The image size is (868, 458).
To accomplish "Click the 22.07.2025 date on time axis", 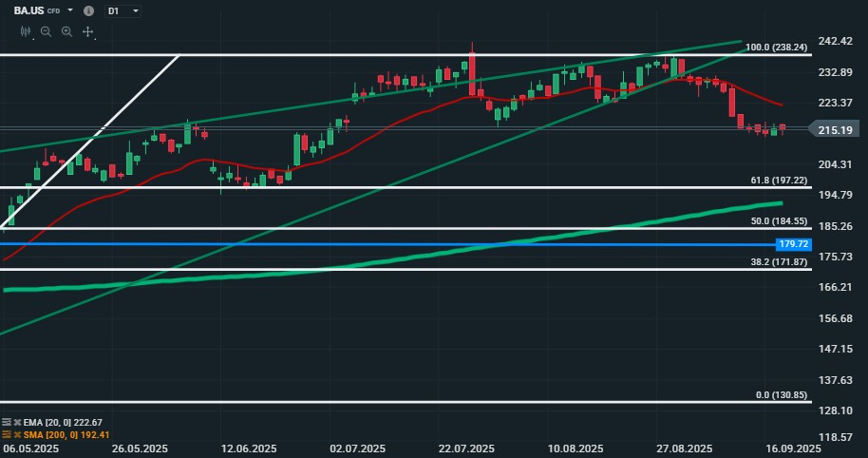I will coord(467,448).
